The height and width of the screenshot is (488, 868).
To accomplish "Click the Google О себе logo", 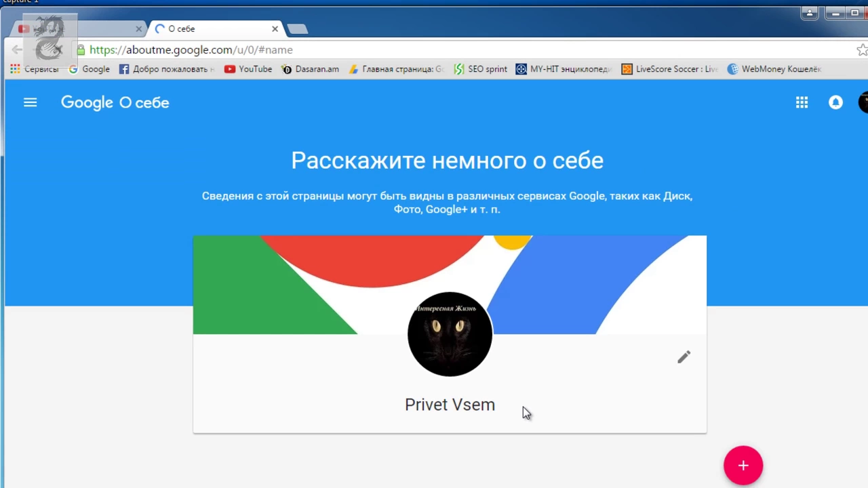I will [115, 102].
